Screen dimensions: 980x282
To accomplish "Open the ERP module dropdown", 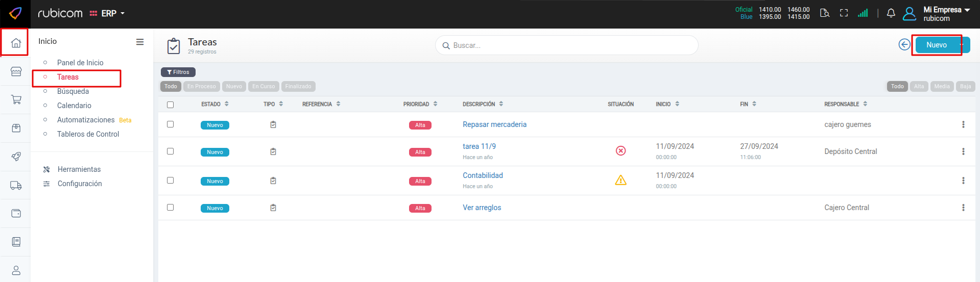I will [x=108, y=13].
